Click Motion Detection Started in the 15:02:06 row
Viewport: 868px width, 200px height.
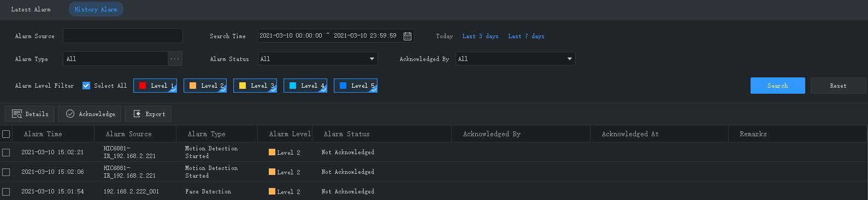point(211,172)
